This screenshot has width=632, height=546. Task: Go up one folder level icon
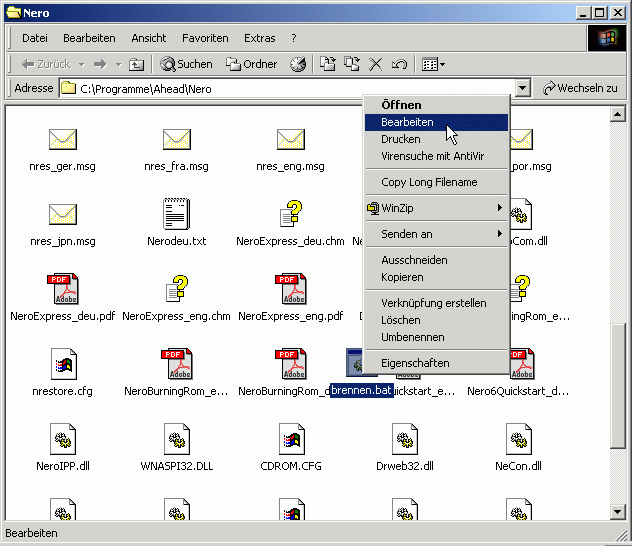(136, 64)
